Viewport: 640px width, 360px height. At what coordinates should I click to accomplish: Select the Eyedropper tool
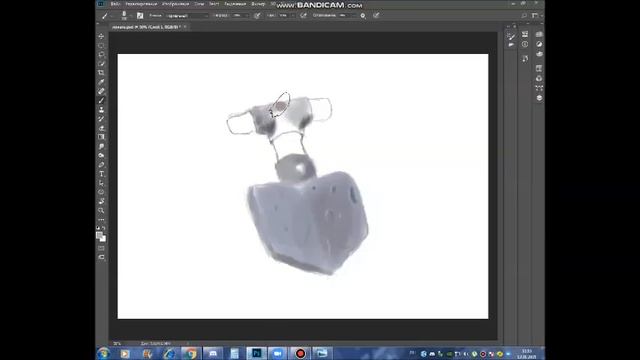(x=101, y=82)
